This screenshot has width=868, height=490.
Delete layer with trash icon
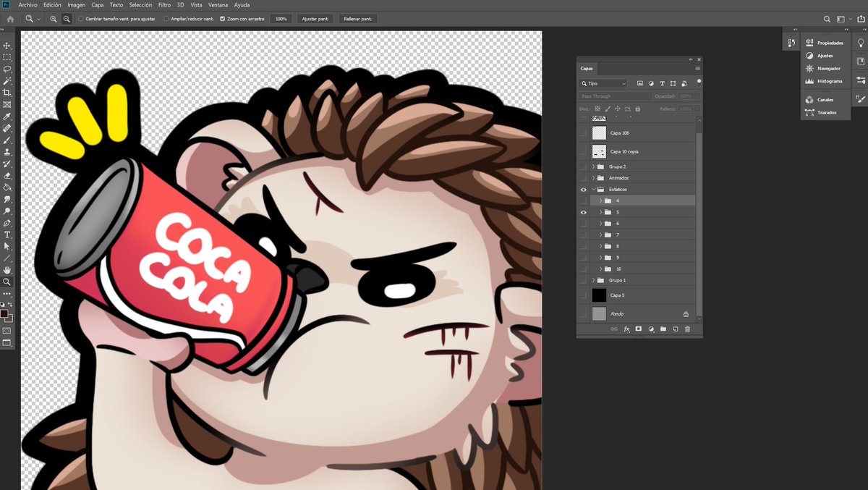pyautogui.click(x=687, y=329)
